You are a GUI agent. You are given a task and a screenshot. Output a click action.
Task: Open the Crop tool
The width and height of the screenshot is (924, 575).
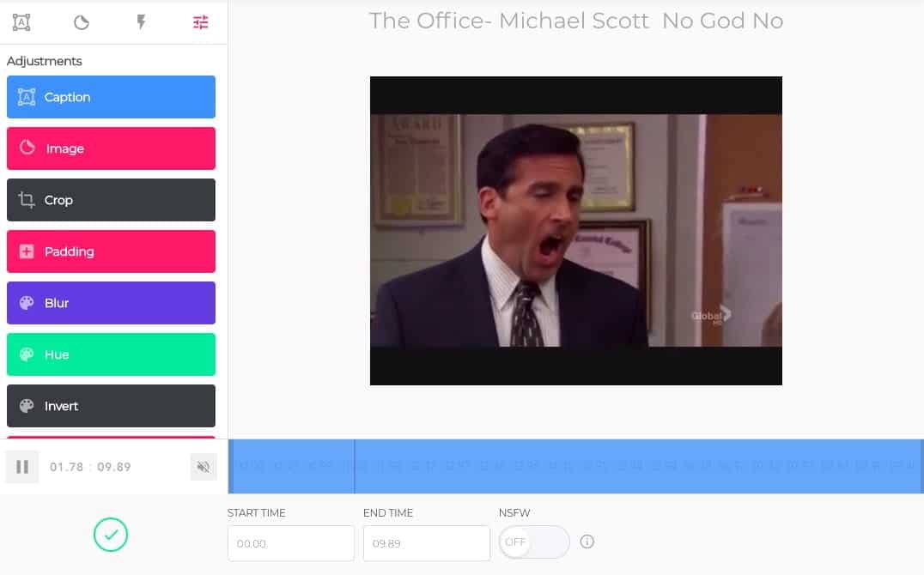point(111,200)
